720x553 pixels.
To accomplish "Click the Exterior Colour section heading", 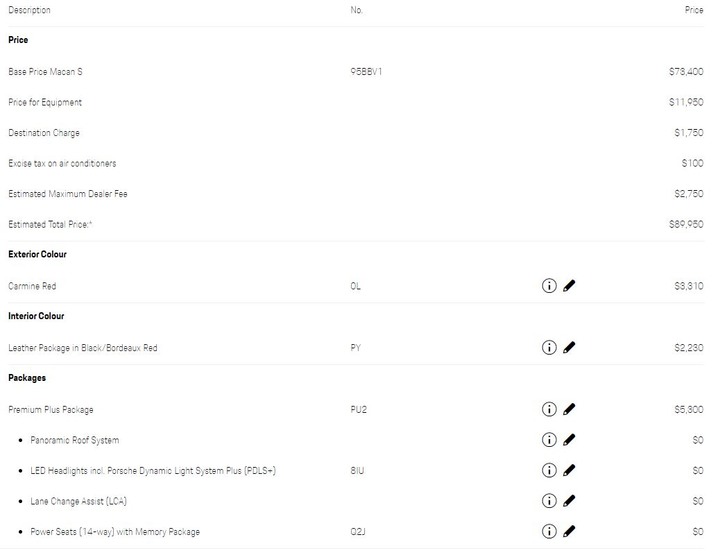I will coord(37,254).
